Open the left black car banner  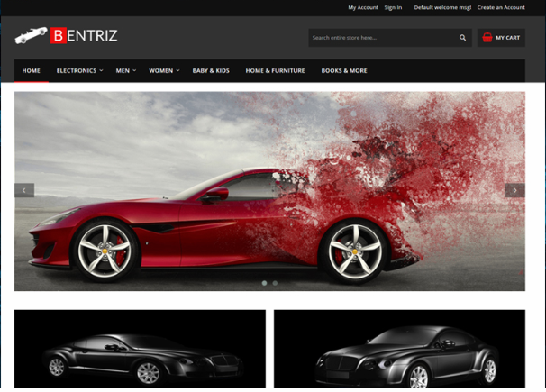coord(140,349)
